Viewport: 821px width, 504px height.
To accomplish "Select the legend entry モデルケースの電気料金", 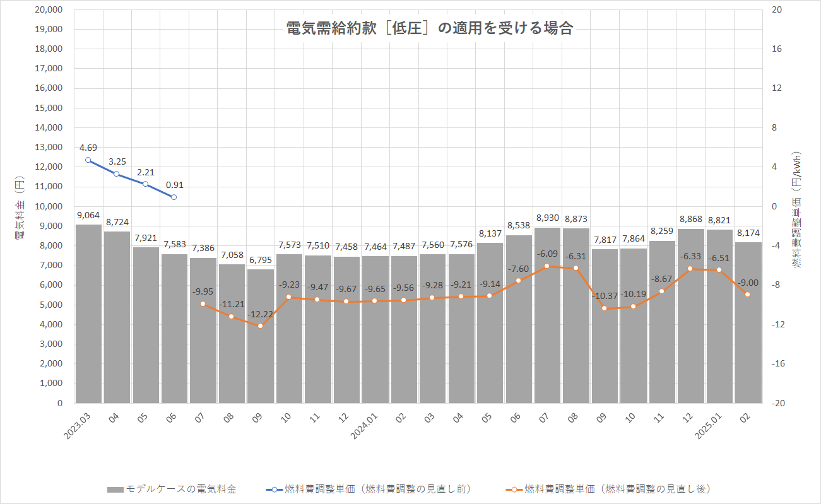I will click(172, 489).
